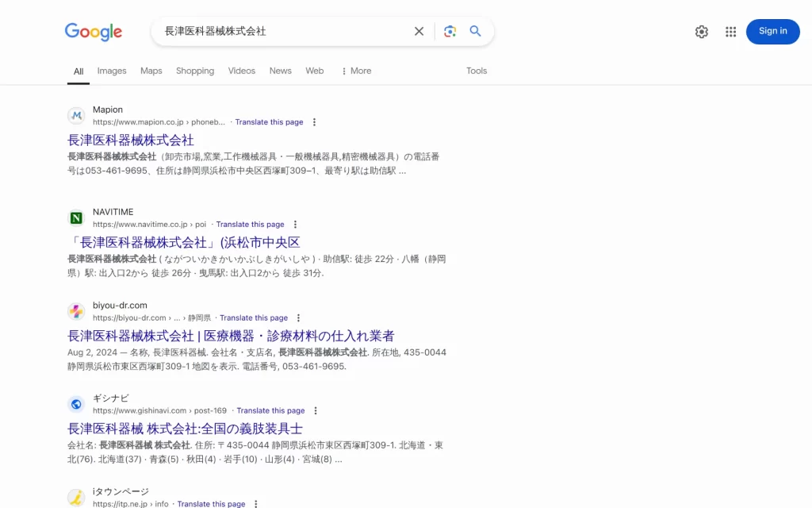
Task: Clear the search box text
Action: 419,32
